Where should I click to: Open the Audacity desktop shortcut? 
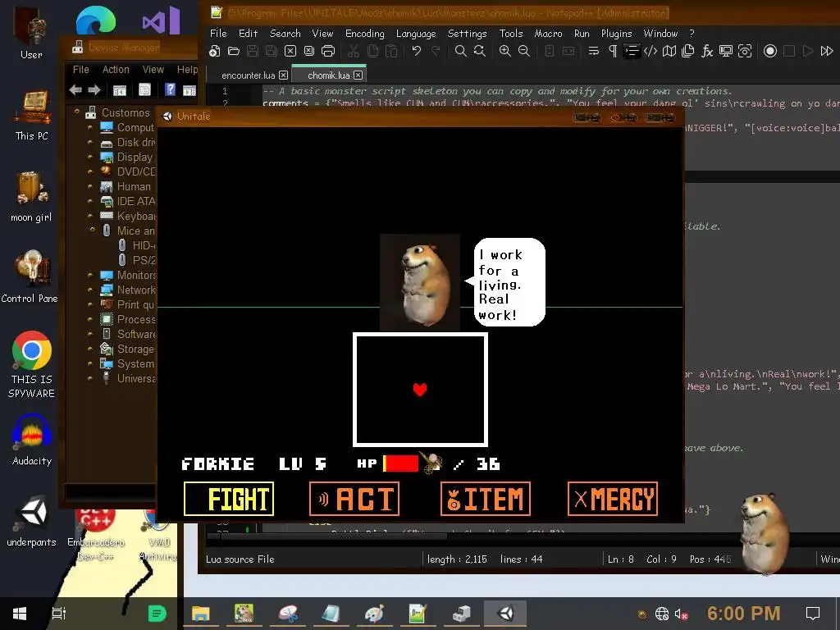click(32, 441)
